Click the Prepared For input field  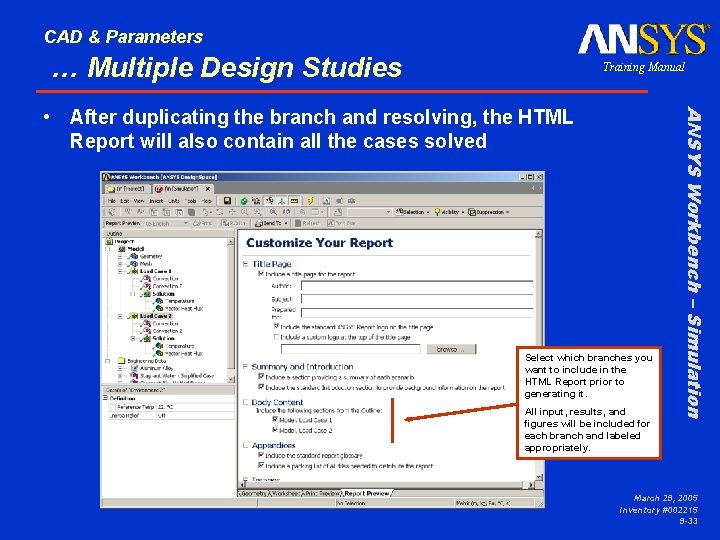coord(417,313)
